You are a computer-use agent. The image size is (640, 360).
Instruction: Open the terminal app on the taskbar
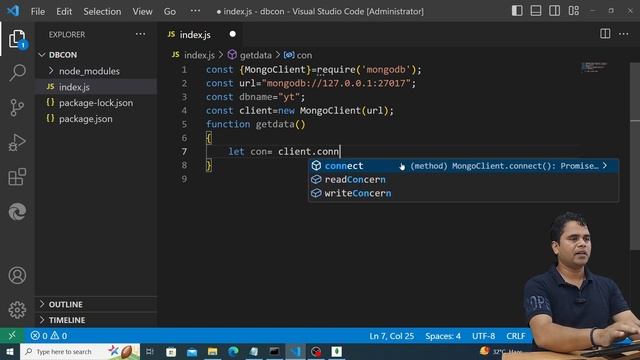(274, 351)
